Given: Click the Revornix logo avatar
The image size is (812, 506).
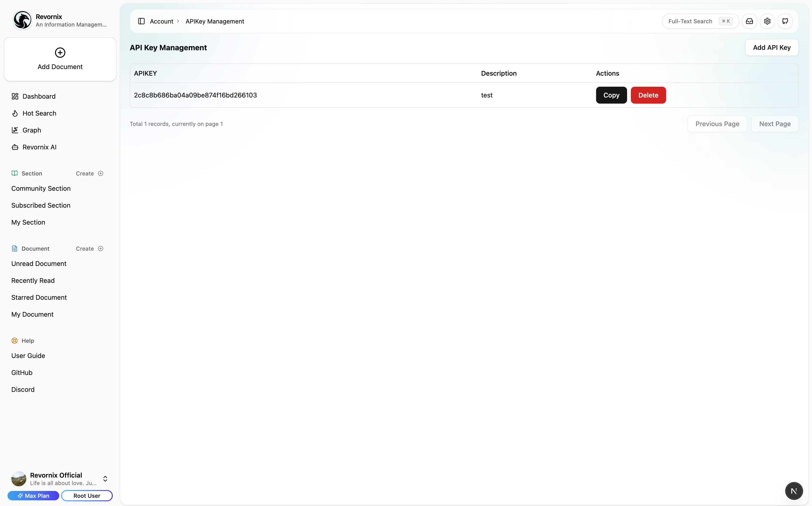Looking at the screenshot, I should coord(22,20).
